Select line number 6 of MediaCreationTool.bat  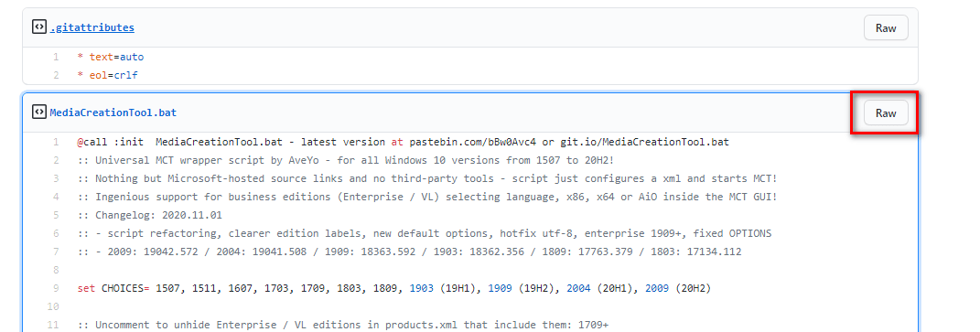point(56,233)
